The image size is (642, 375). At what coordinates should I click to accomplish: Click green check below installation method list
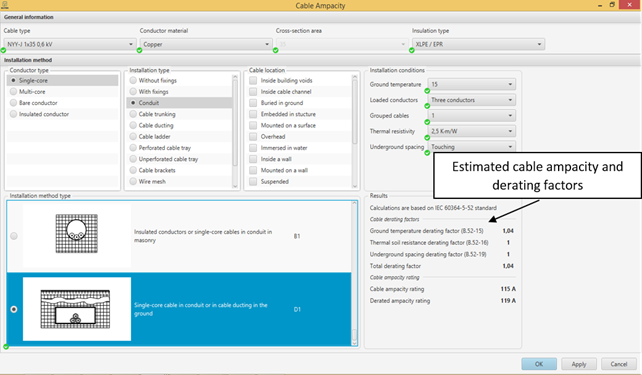pyautogui.click(x=6, y=347)
